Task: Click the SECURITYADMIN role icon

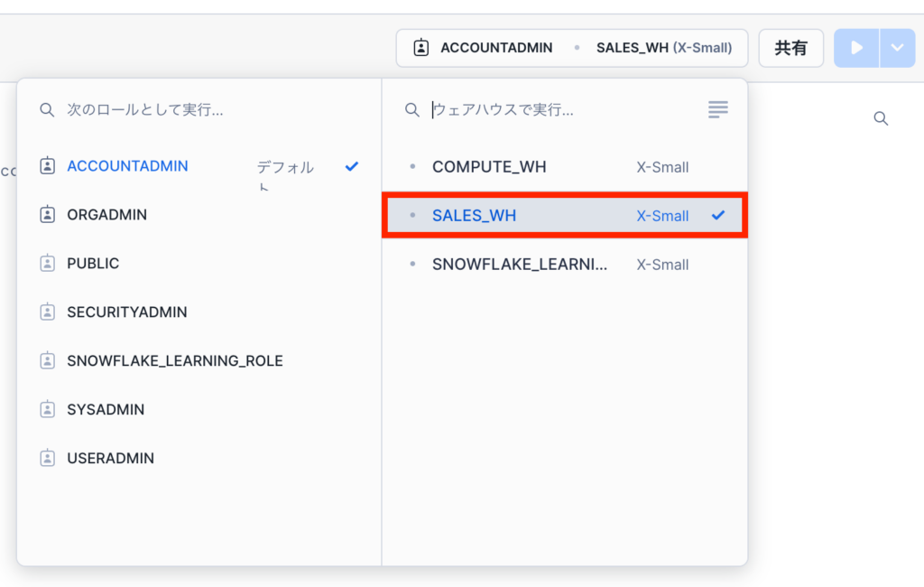Action: tap(48, 312)
